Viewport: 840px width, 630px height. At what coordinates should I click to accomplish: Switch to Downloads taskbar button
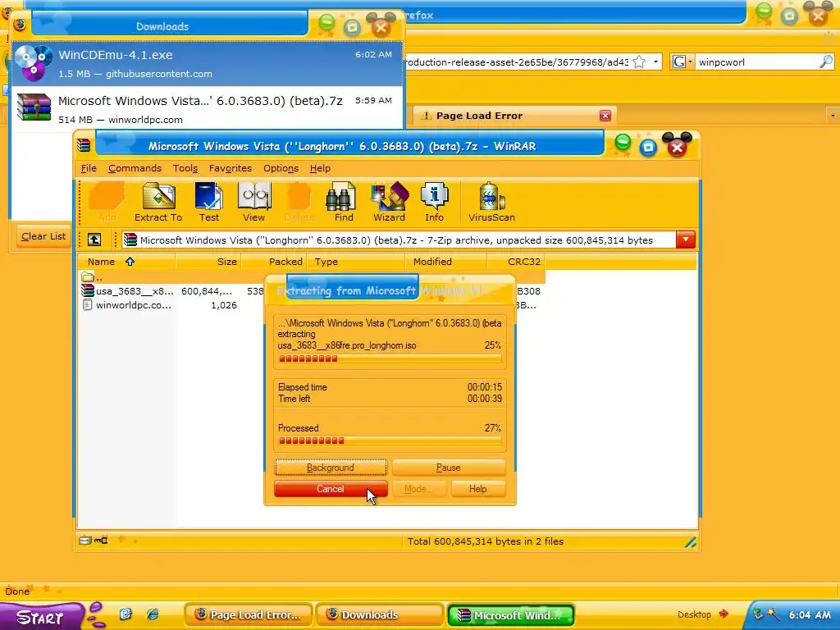(x=379, y=614)
